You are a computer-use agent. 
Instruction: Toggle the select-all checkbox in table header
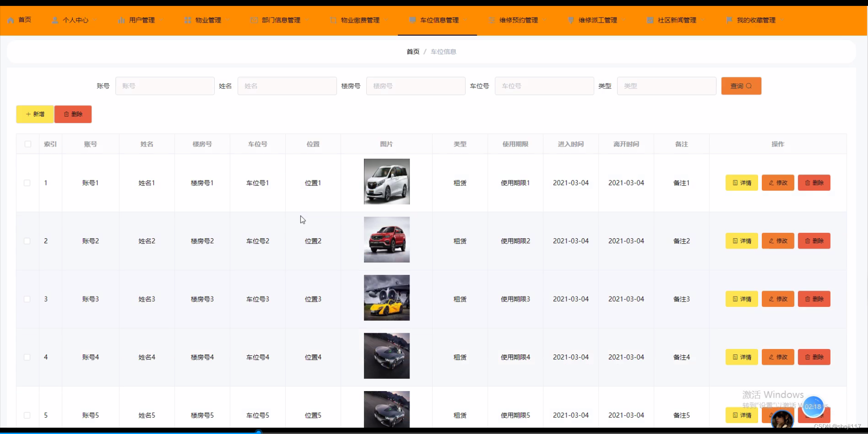point(28,144)
